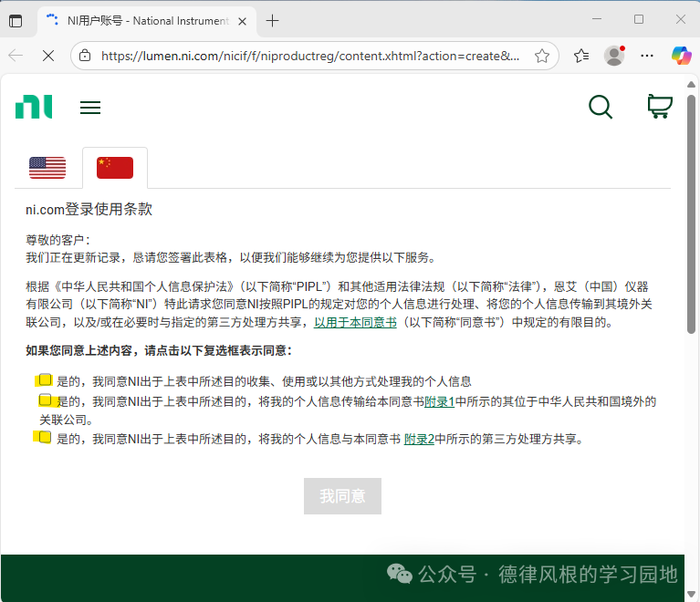View site information lock icon
The height and width of the screenshot is (602, 700).
[x=85, y=56]
